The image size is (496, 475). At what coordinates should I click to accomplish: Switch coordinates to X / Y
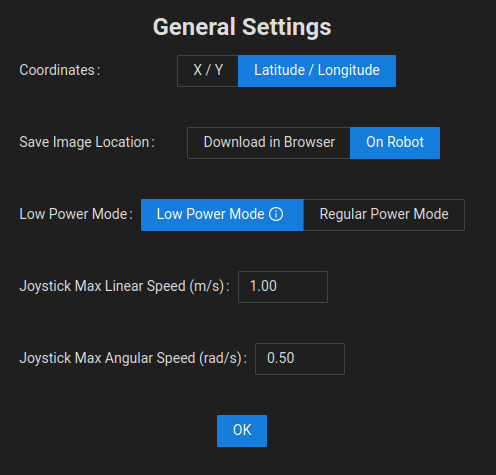tap(208, 71)
